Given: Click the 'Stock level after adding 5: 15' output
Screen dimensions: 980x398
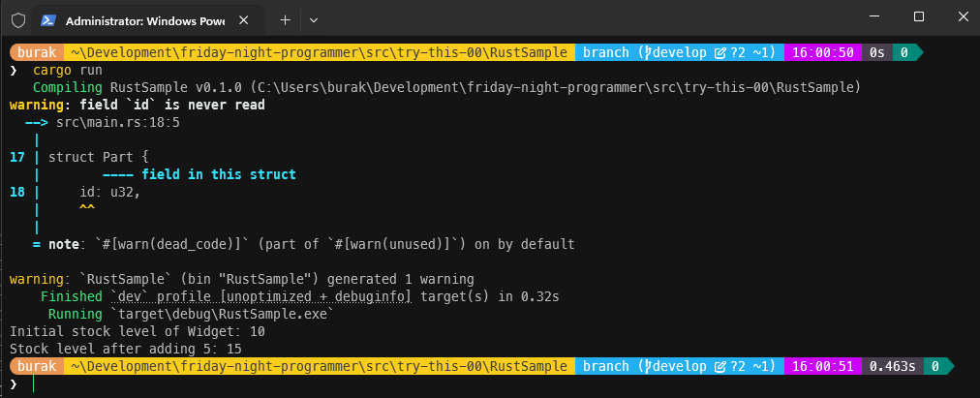Looking at the screenshot, I should click(125, 350).
